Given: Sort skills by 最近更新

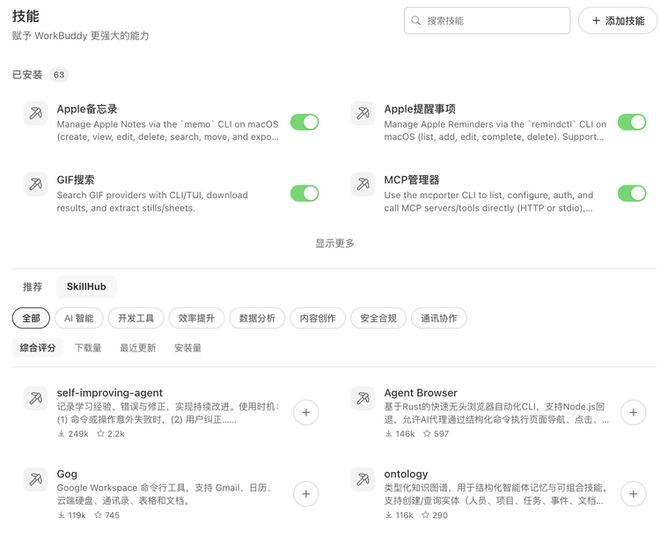Looking at the screenshot, I should 138,348.
